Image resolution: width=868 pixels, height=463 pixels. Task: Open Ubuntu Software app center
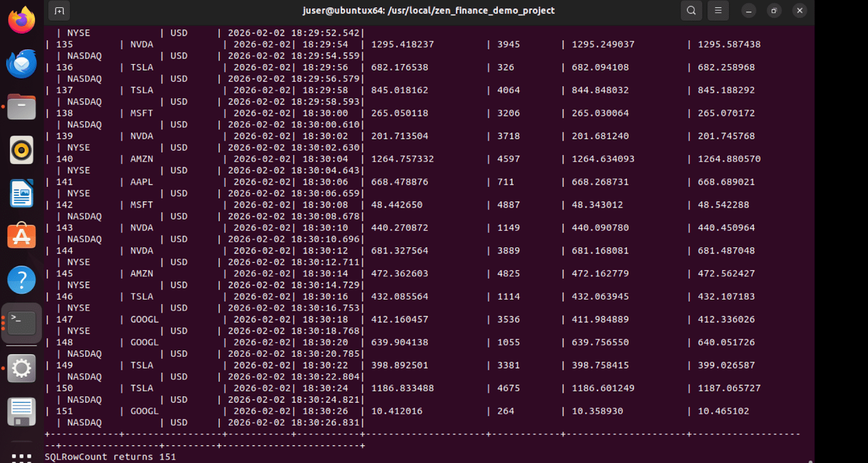coord(22,236)
